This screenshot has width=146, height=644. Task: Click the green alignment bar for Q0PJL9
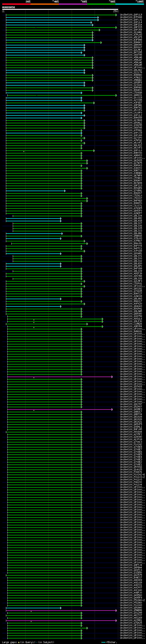61,15
